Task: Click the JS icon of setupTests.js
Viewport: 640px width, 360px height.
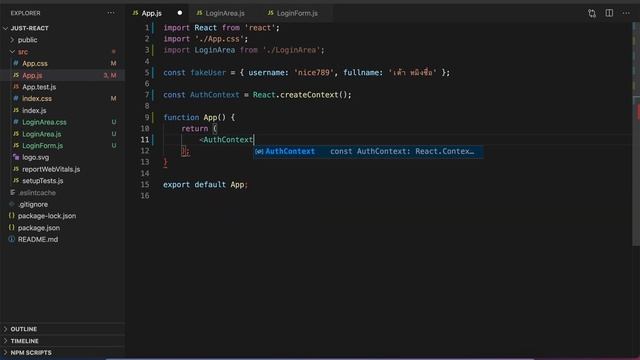Action: pyautogui.click(x=16, y=180)
